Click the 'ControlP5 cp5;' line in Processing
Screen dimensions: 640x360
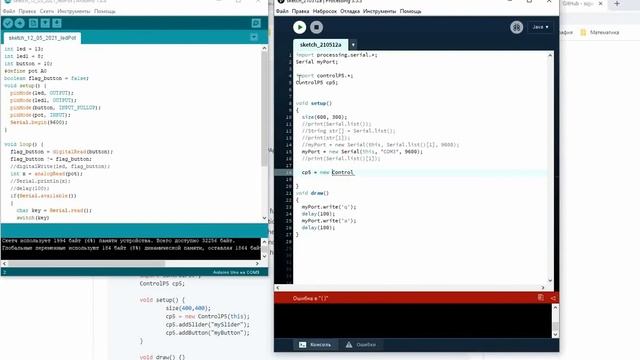click(x=317, y=82)
